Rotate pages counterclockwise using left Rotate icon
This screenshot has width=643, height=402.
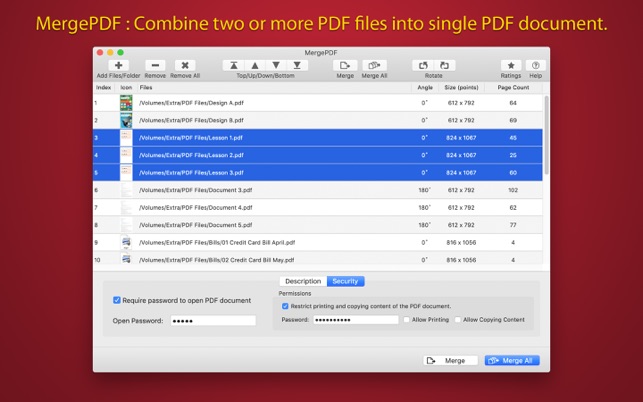coord(423,65)
